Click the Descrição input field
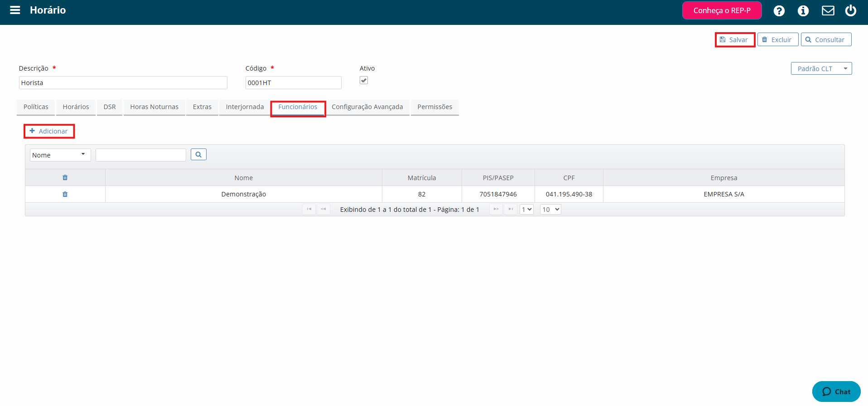868x406 pixels. click(x=123, y=82)
